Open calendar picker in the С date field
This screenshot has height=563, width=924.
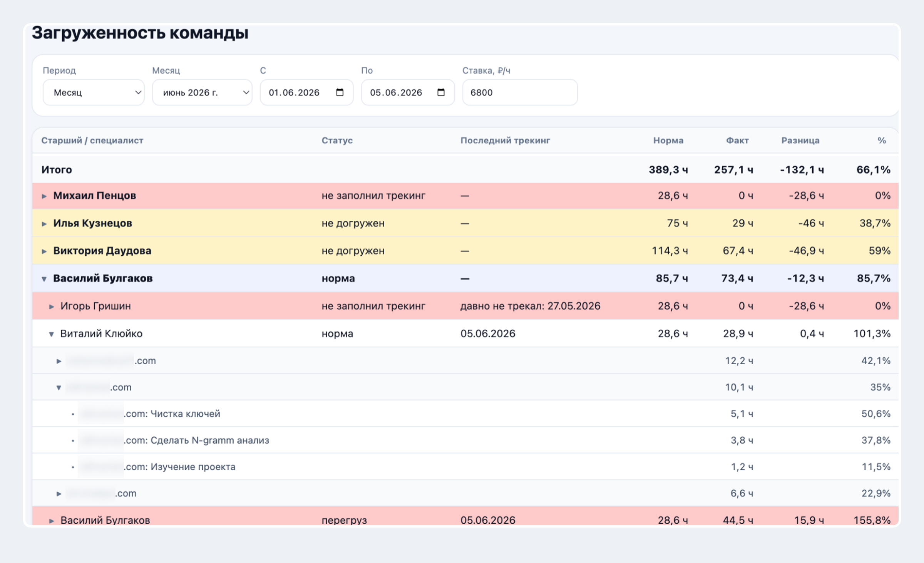pyautogui.click(x=340, y=92)
